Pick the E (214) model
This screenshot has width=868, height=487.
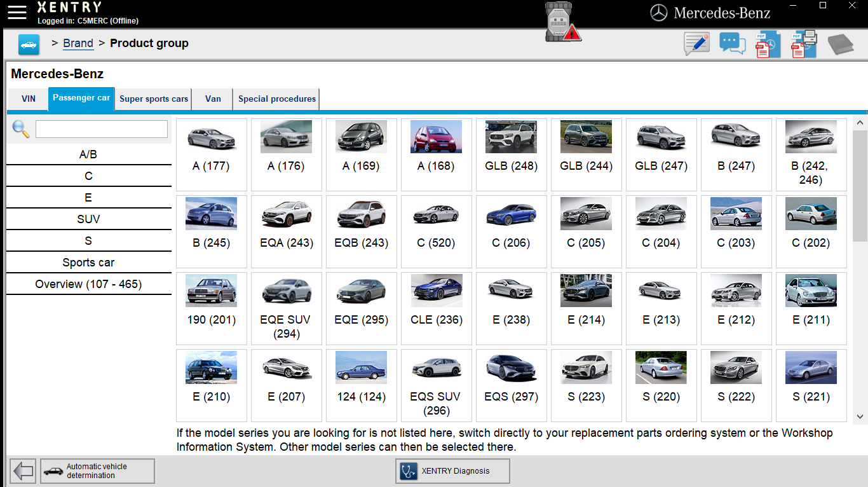click(x=587, y=308)
